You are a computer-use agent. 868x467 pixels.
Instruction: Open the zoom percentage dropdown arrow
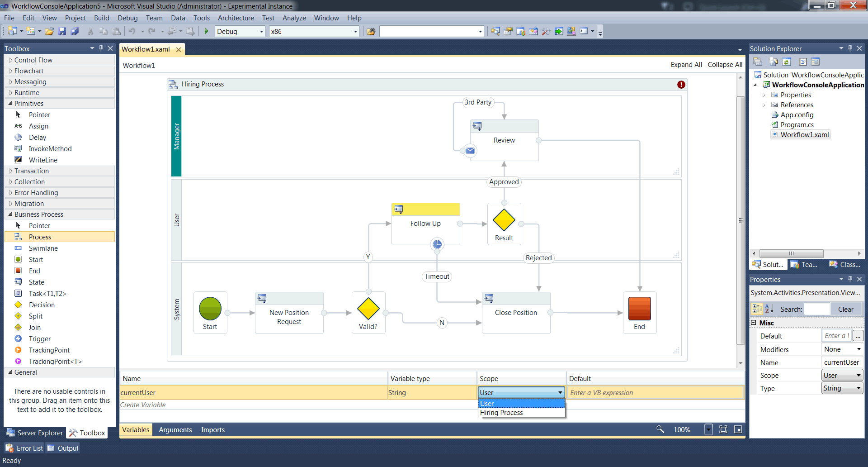click(x=708, y=429)
